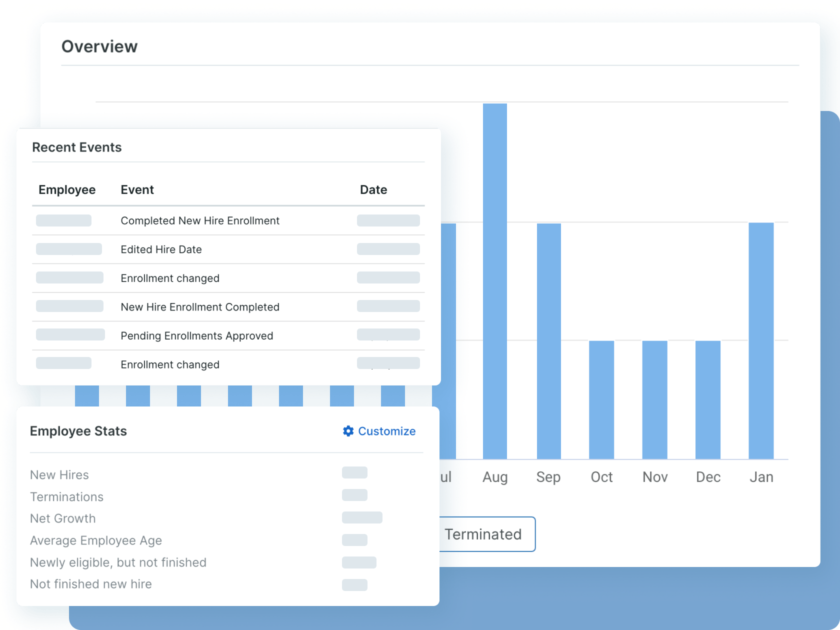Expand the Date column header
The height and width of the screenshot is (630, 840).
click(x=373, y=189)
